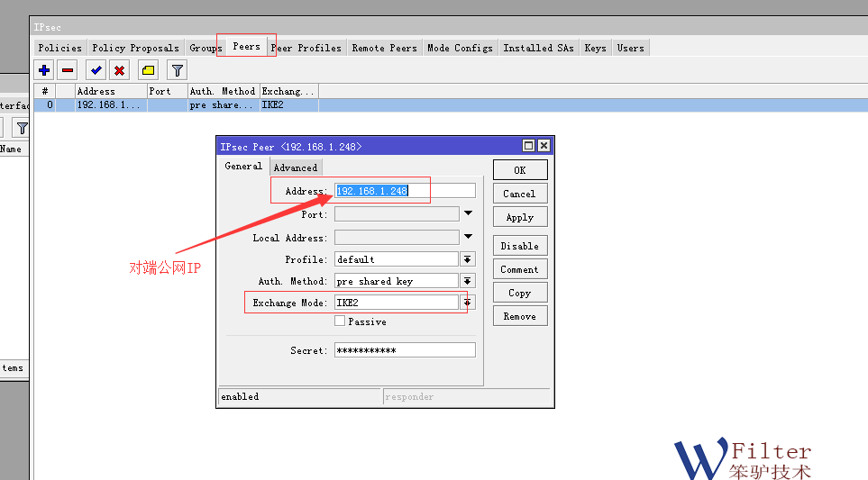Open the Policy Proposals tab
Screen dimensions: 868x480
pyautogui.click(x=135, y=48)
